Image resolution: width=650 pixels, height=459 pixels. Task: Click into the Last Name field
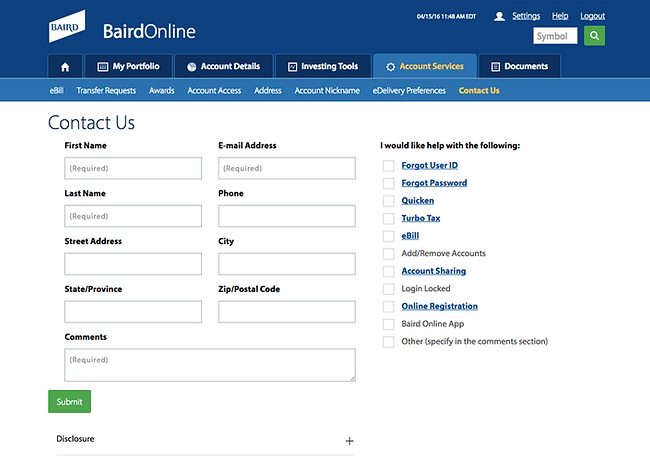(x=133, y=216)
